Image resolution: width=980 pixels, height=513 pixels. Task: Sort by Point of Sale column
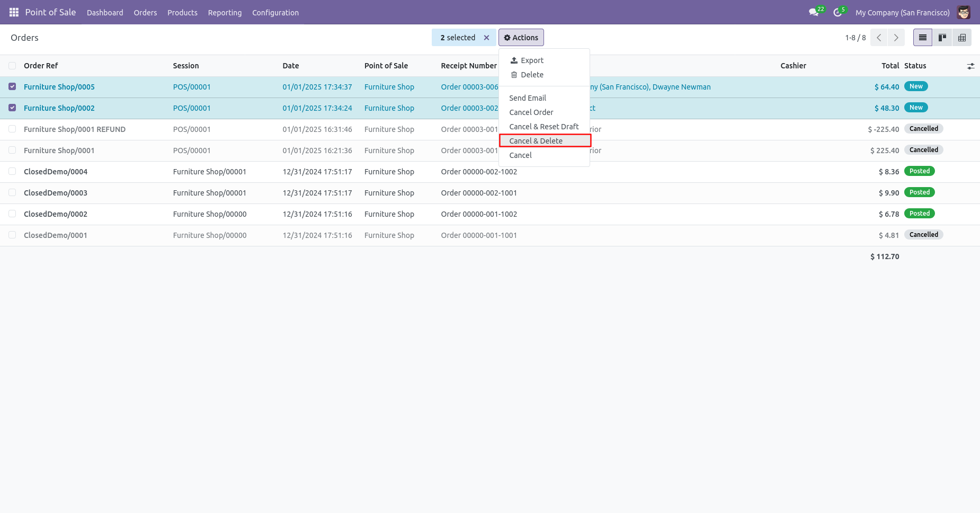pos(386,66)
